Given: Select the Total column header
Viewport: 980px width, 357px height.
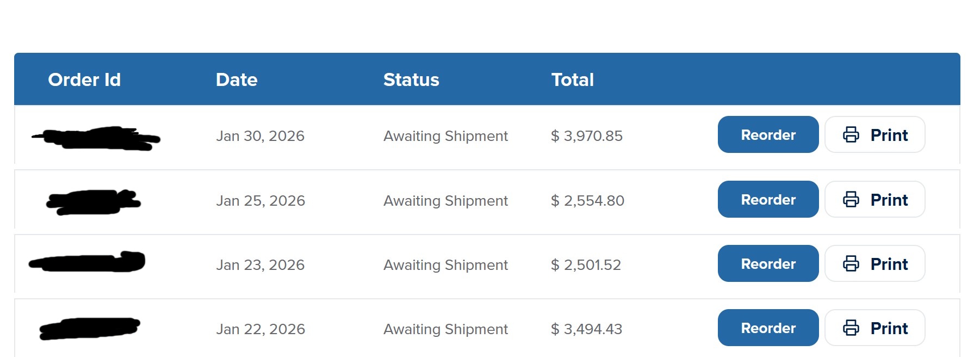Looking at the screenshot, I should point(572,79).
